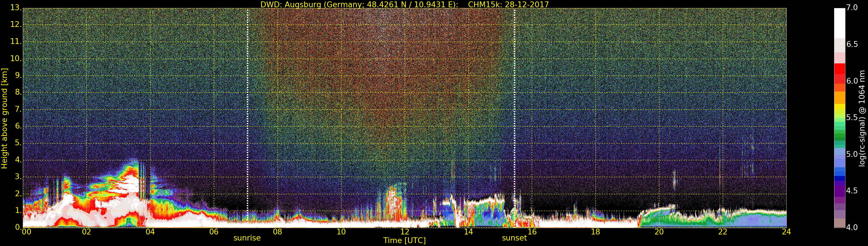Click the white top segment of the colorbar
This screenshot has height=246, width=868.
[x=840, y=23]
